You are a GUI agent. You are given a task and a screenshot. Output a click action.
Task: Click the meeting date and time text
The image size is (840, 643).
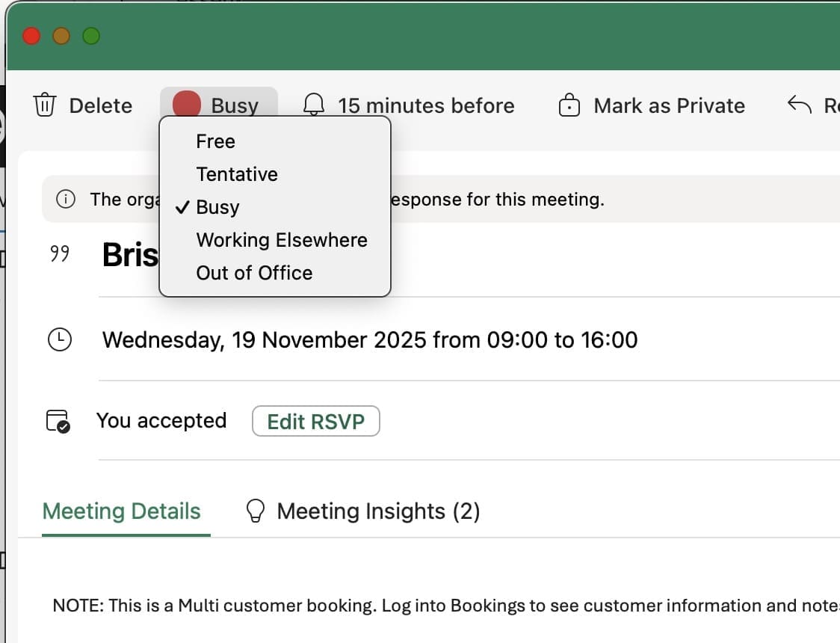pyautogui.click(x=370, y=340)
